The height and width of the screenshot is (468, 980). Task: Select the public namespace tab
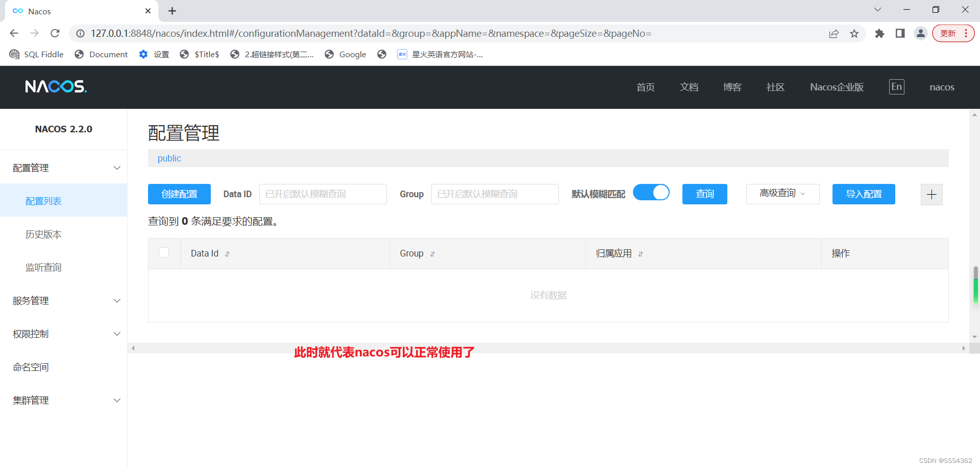(169, 158)
